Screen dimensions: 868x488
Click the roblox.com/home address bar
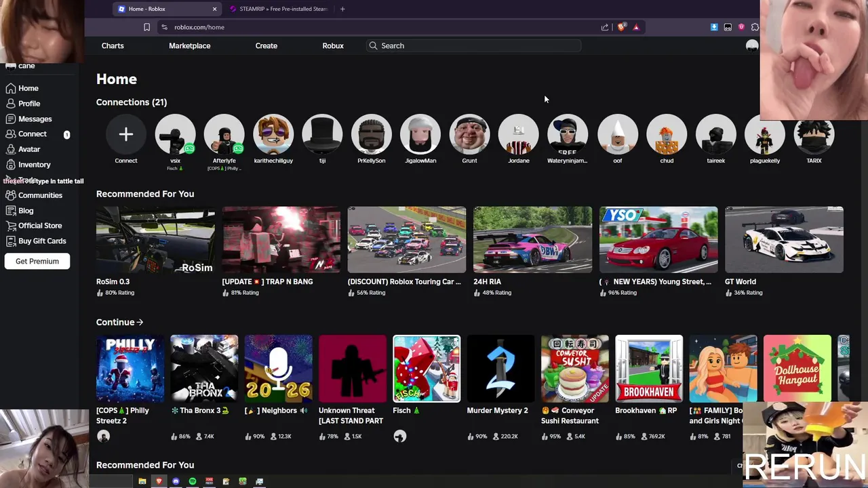(380, 27)
